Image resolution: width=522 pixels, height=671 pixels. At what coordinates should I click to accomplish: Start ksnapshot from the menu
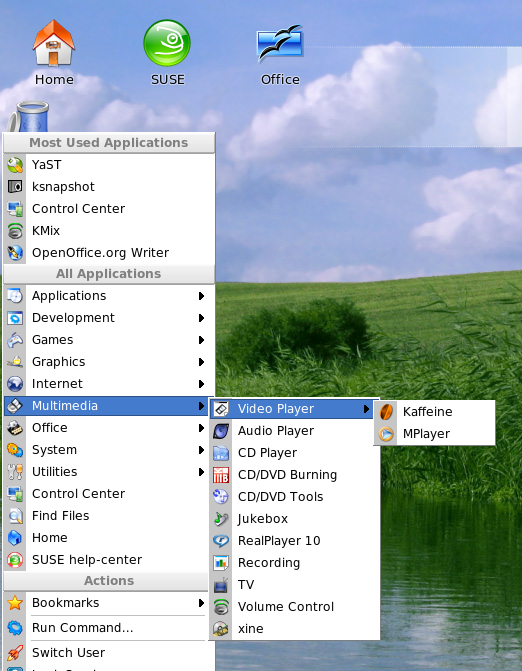pyautogui.click(x=109, y=187)
